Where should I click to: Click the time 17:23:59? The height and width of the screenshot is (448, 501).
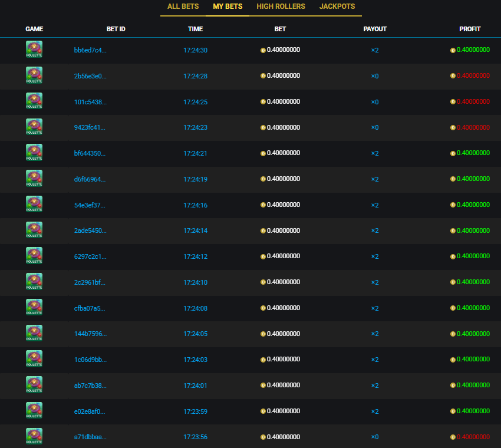(196, 411)
